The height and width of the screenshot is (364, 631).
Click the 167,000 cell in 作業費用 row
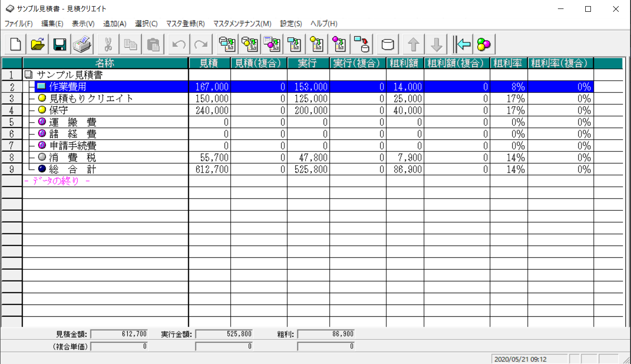(x=209, y=86)
